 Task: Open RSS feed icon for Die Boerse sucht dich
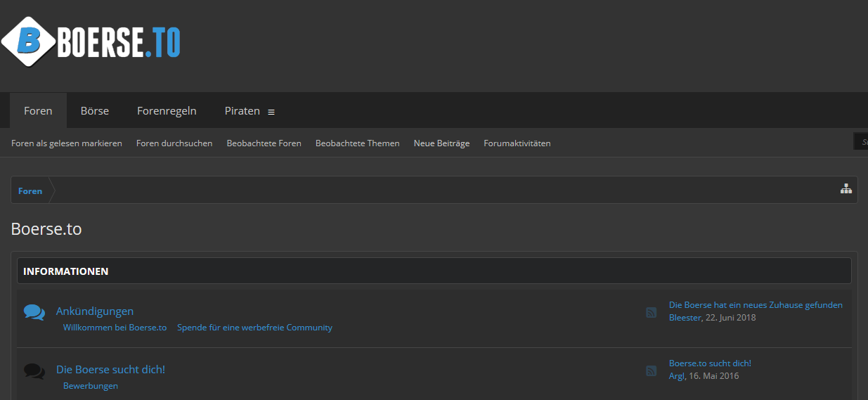(x=652, y=370)
